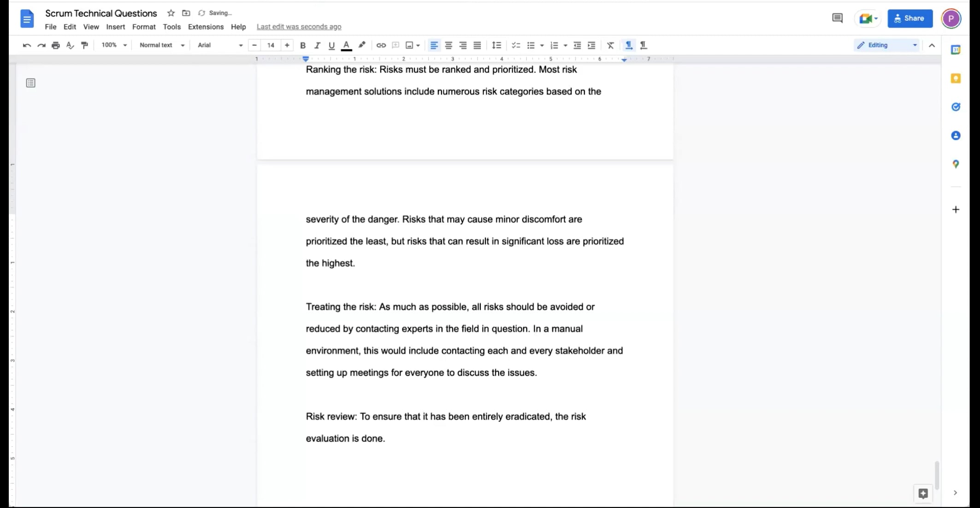Select the paint format roller icon

pyautogui.click(x=84, y=45)
